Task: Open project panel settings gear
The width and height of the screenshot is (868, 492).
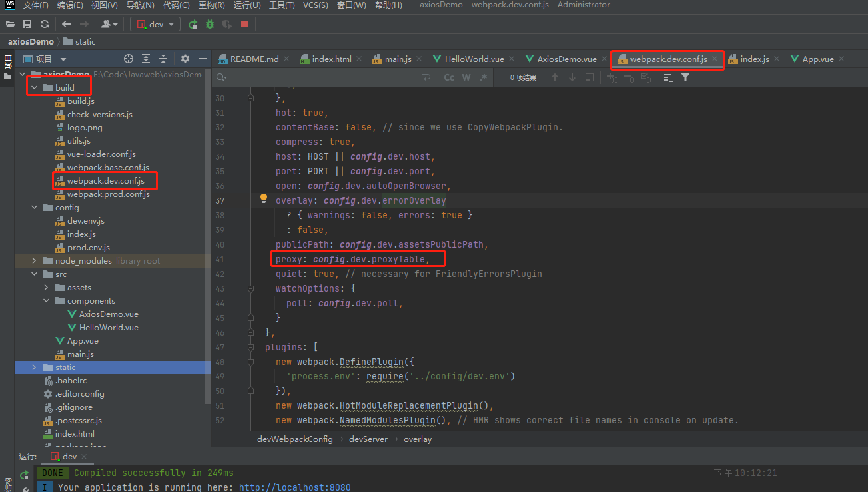Action: pyautogui.click(x=185, y=59)
